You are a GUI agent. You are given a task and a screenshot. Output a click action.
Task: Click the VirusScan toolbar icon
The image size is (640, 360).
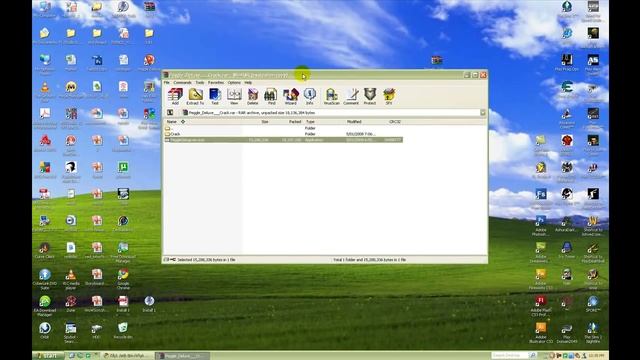pos(331,96)
